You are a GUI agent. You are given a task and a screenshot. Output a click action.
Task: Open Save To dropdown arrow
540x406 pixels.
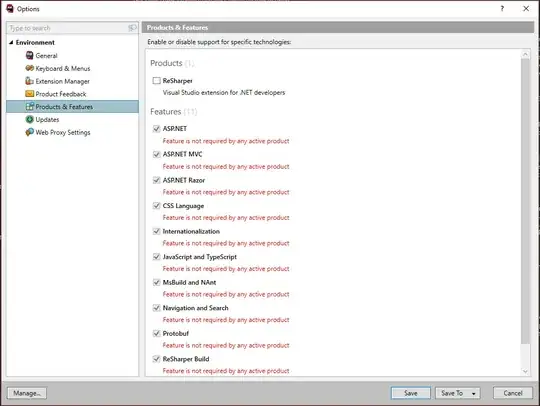tap(474, 393)
